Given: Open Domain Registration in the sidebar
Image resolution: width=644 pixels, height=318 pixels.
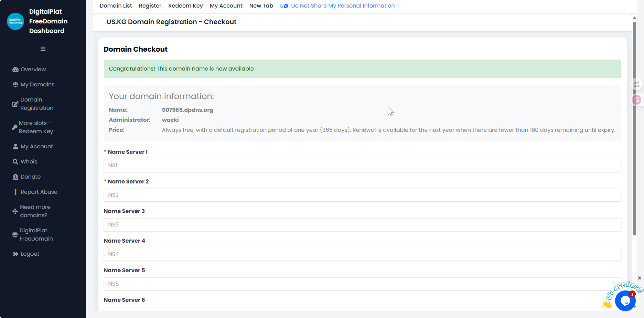Looking at the screenshot, I should [36, 104].
